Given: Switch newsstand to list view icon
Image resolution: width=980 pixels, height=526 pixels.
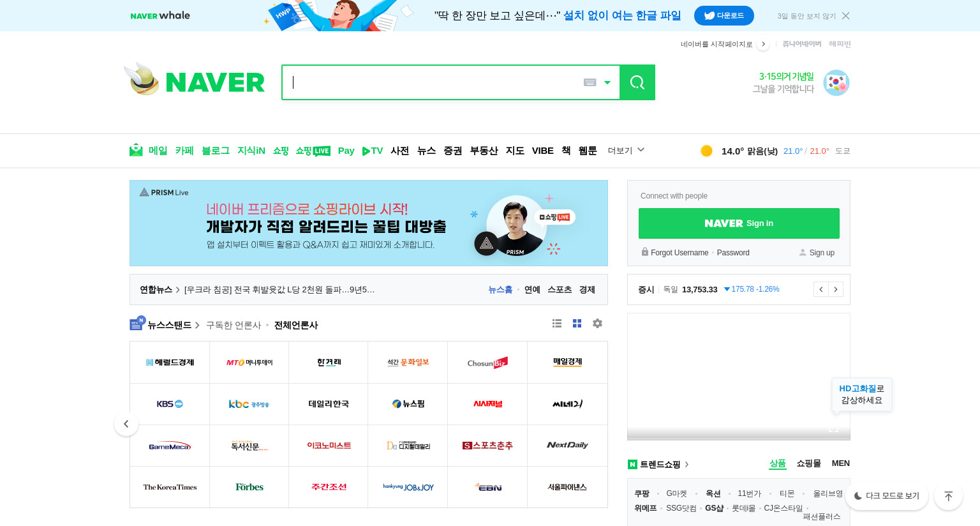Looking at the screenshot, I should click(557, 324).
